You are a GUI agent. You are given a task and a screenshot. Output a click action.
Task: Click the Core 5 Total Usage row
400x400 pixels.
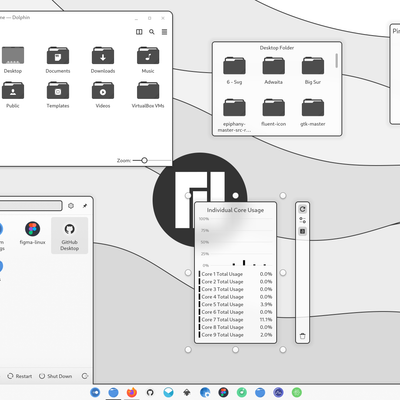click(x=236, y=304)
